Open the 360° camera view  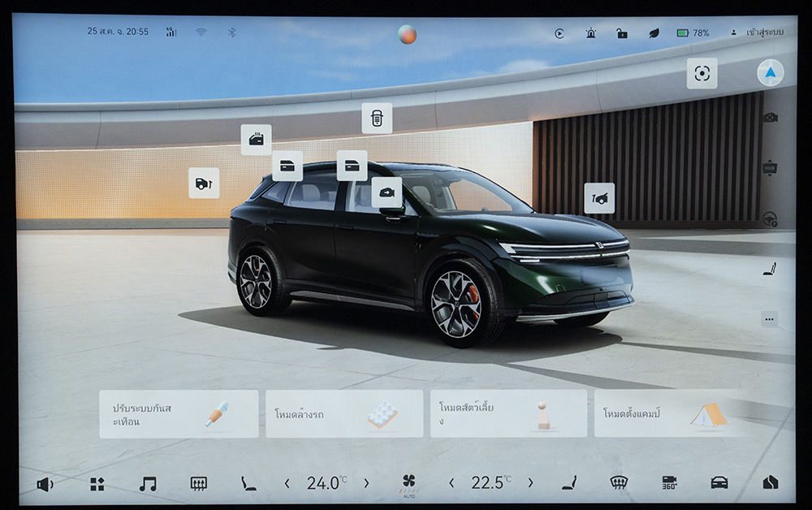coord(669,483)
